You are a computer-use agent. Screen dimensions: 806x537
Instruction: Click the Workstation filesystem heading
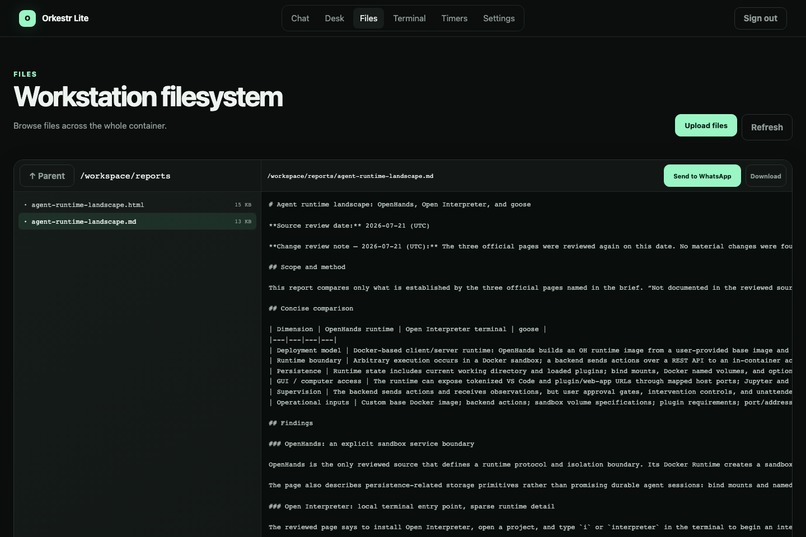click(148, 97)
